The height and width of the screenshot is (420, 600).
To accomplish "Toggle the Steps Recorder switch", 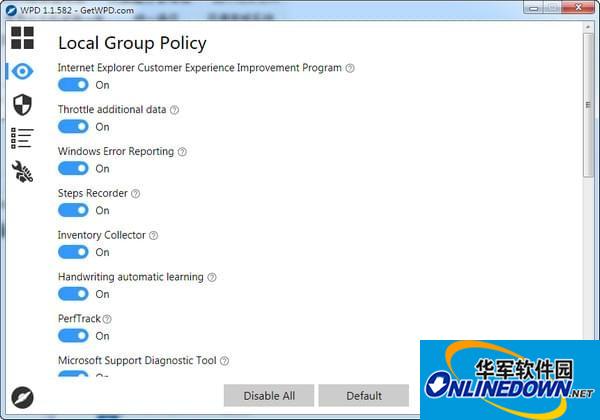I will 73,210.
